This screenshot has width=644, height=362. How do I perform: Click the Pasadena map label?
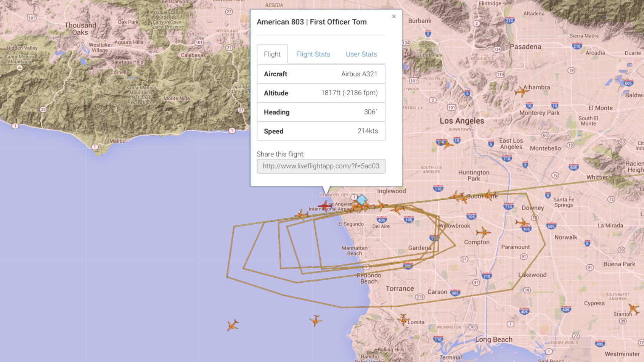525,47
